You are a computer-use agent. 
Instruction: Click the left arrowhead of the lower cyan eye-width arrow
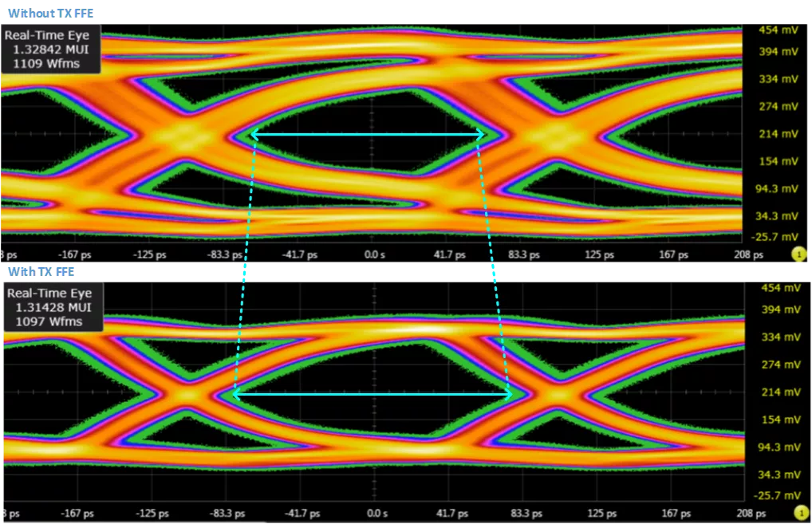[x=238, y=395]
